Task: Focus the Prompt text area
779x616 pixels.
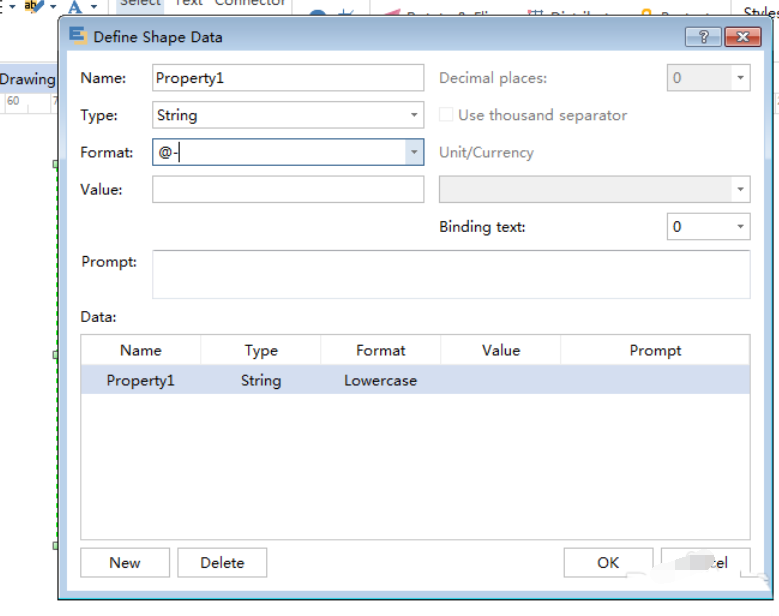Action: 450,274
